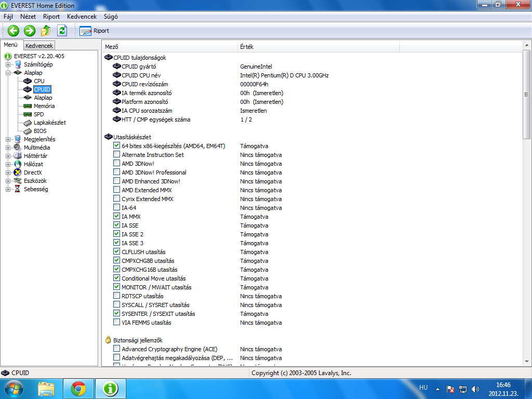Click the Háttértár storage icon
This screenshot has width=532, height=399.
coord(18,156)
